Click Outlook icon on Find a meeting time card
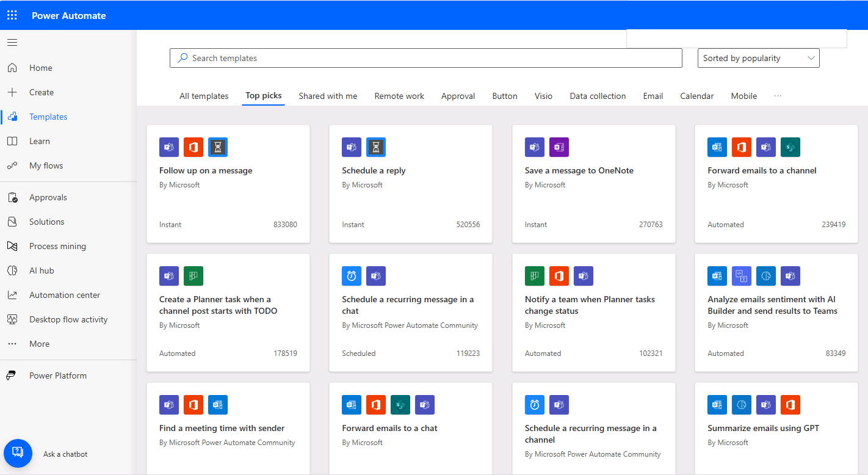Screen dimensions: 868x475 [218, 405]
